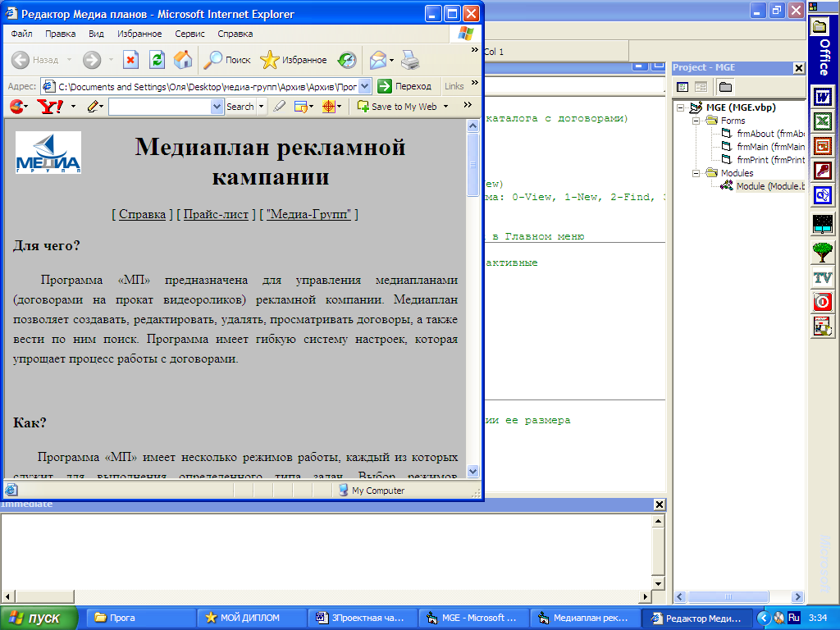Expand hidden IE toolbar buttons chevron

(475, 50)
